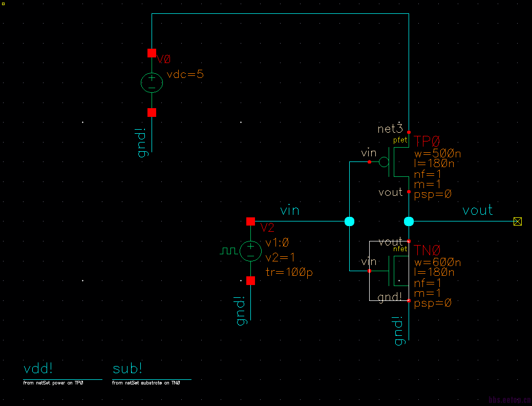The height and width of the screenshot is (406, 532).
Task: Select the vdc=5 parameter text
Action: coord(185,74)
